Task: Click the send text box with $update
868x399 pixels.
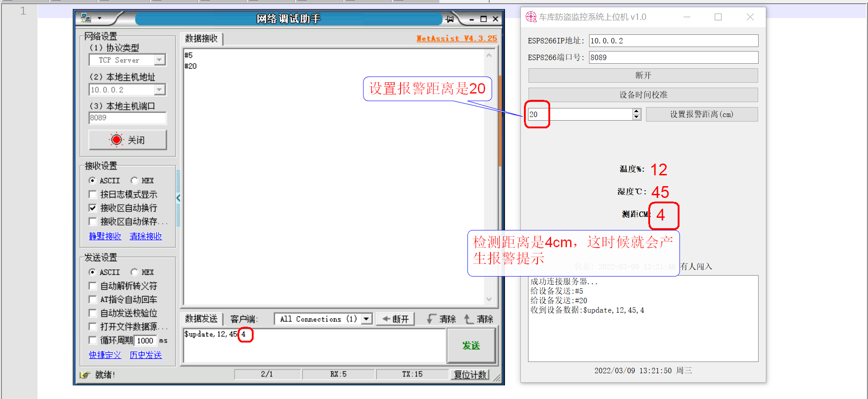Action: (x=315, y=346)
